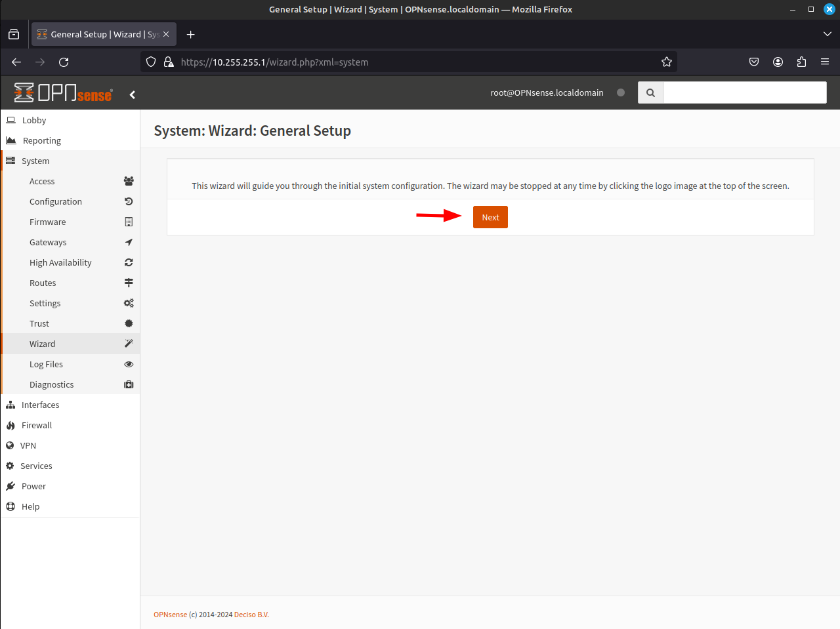Open the Configuration submenu item
Image resolution: width=840 pixels, height=629 pixels.
[x=56, y=201]
